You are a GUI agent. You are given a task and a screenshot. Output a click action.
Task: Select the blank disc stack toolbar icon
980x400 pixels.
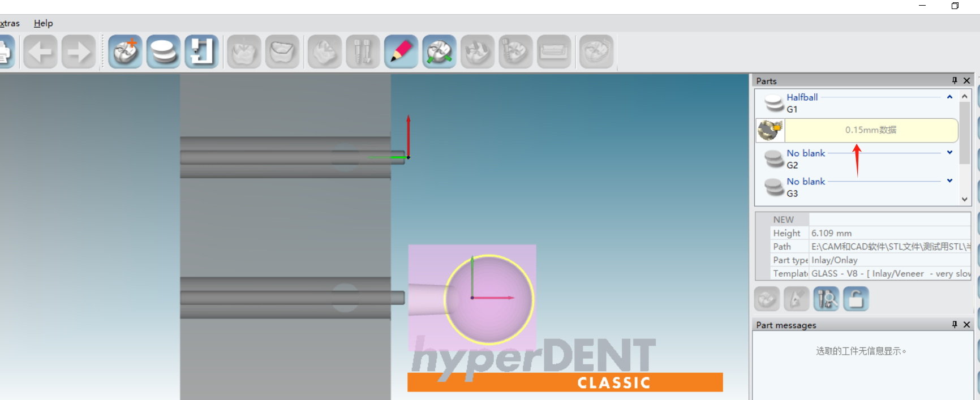[164, 52]
